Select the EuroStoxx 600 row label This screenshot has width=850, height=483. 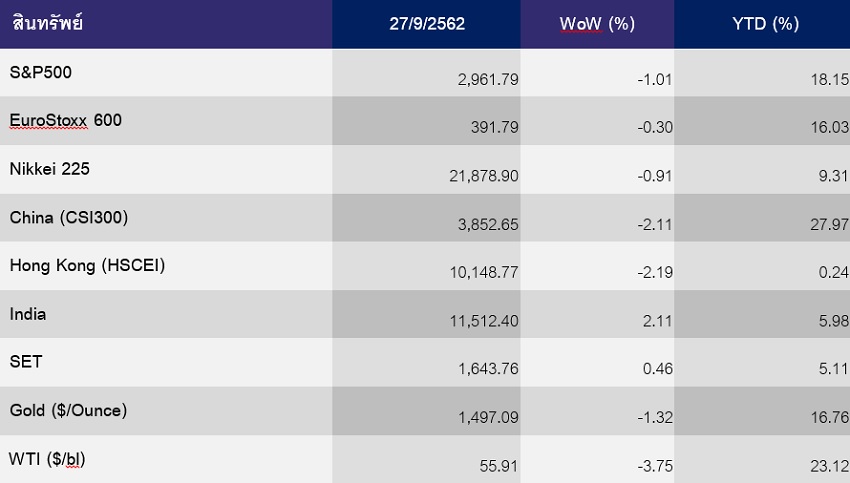66,120
